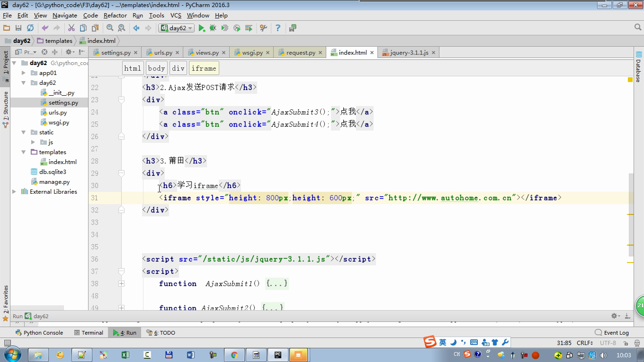Open the File menu
This screenshot has height=362, width=644.
tap(7, 16)
